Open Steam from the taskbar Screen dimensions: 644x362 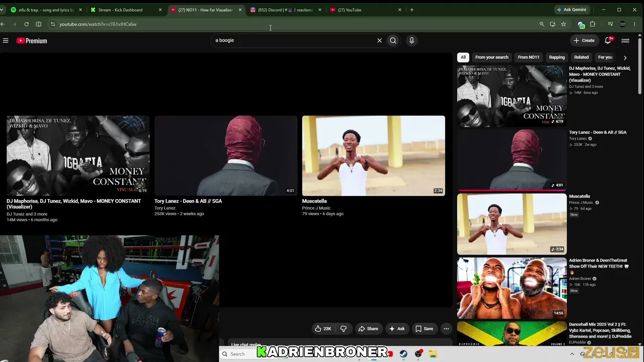(404, 354)
